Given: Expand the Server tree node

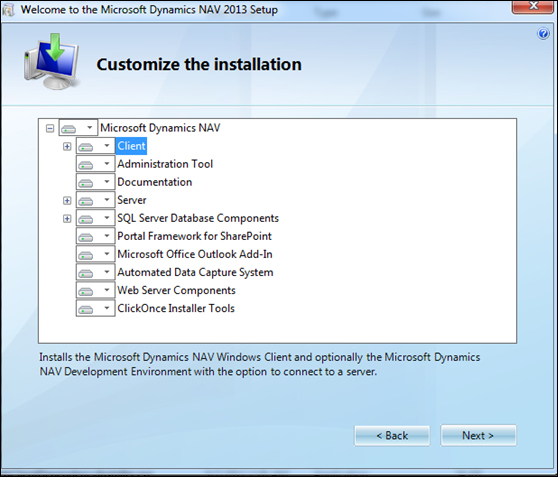Looking at the screenshot, I should 67,200.
